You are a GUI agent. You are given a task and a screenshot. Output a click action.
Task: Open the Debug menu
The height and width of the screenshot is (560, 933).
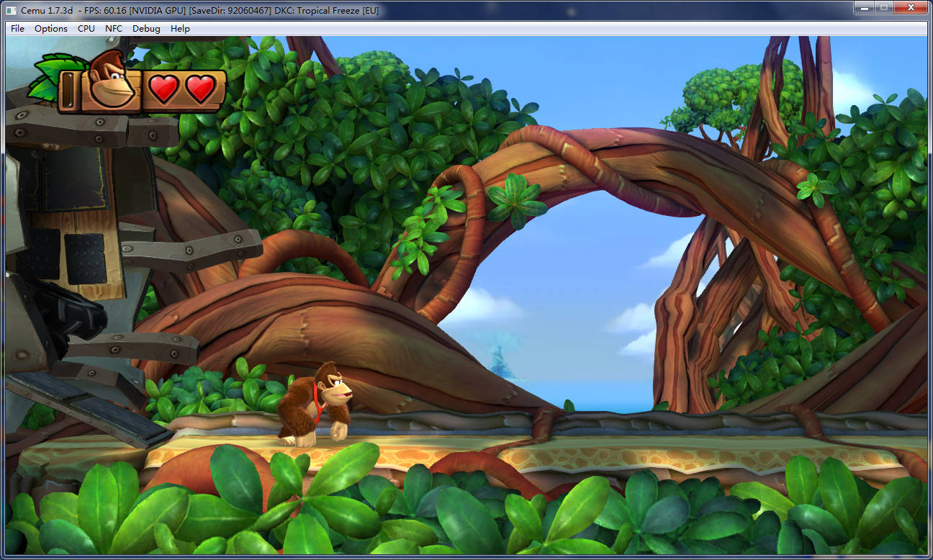point(146,29)
